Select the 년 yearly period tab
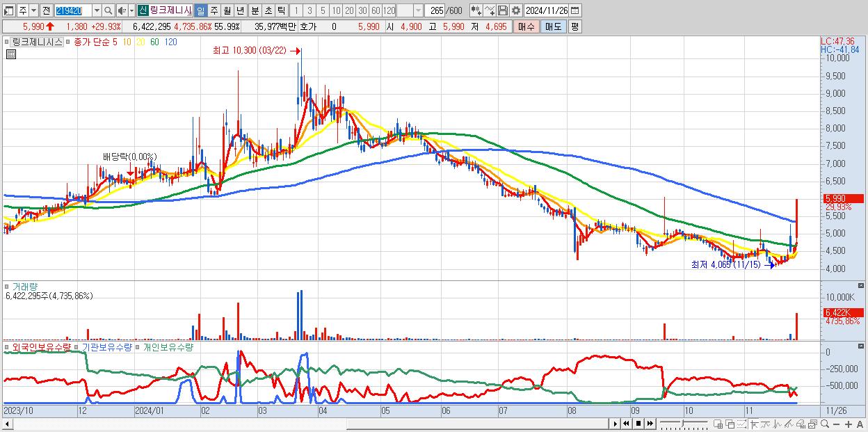This screenshot has height=432, width=868. pyautogui.click(x=240, y=10)
